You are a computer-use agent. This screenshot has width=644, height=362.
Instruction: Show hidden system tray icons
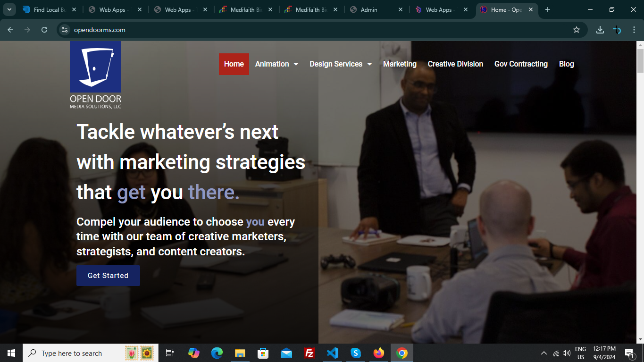pos(544,353)
